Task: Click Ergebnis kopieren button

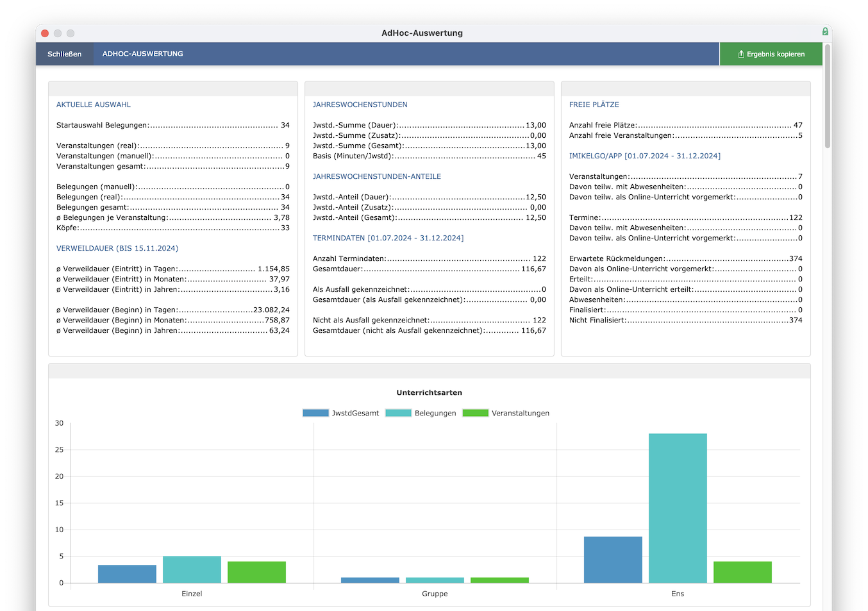Action: point(771,54)
